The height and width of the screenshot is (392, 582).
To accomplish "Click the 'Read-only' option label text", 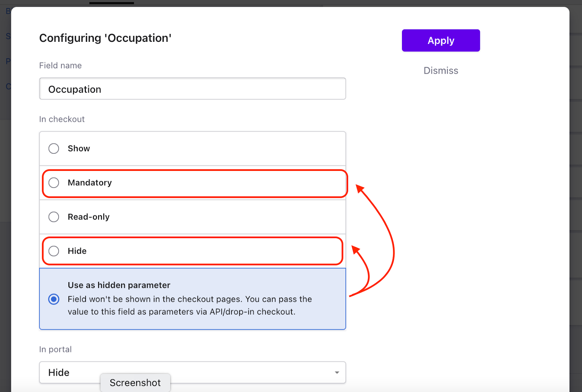I will (x=88, y=217).
